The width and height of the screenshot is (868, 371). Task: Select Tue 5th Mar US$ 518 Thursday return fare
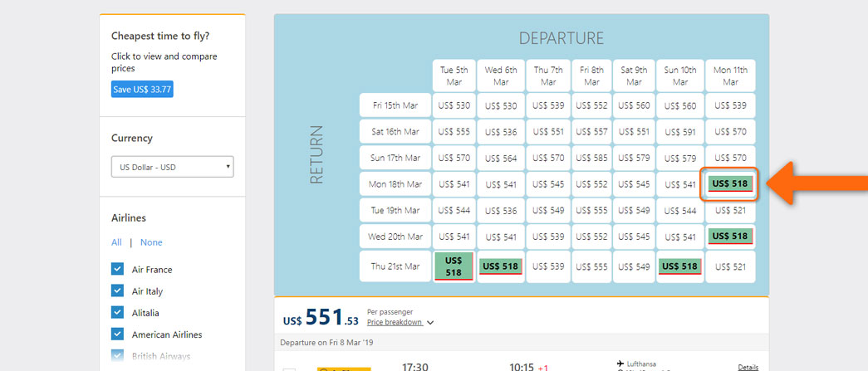pos(454,266)
